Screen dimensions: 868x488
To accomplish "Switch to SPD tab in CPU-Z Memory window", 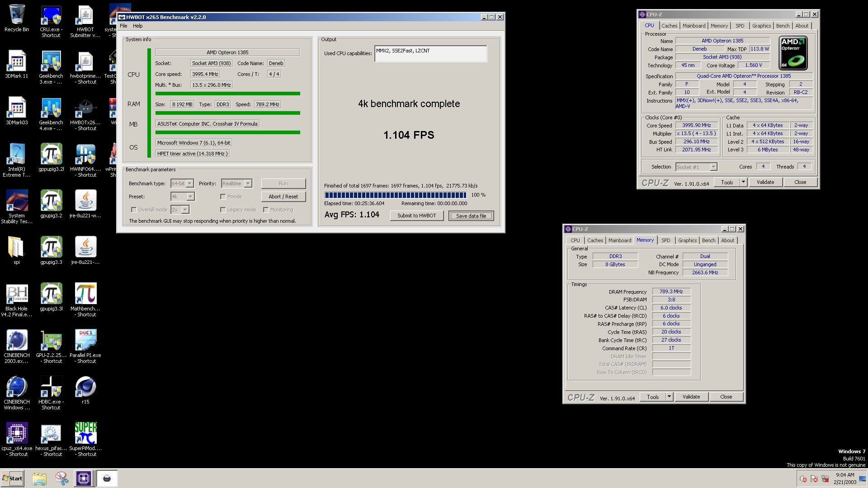I will coord(666,240).
